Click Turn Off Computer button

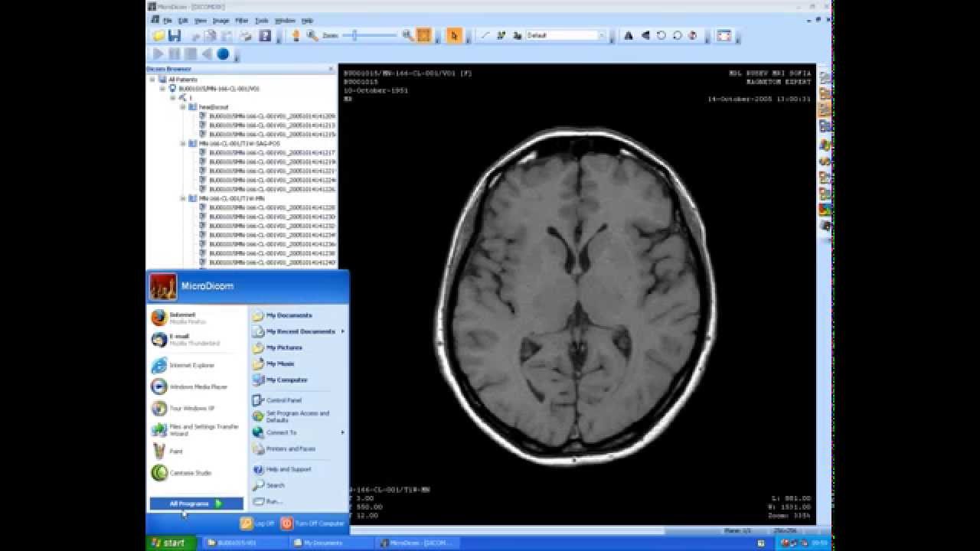(x=312, y=523)
